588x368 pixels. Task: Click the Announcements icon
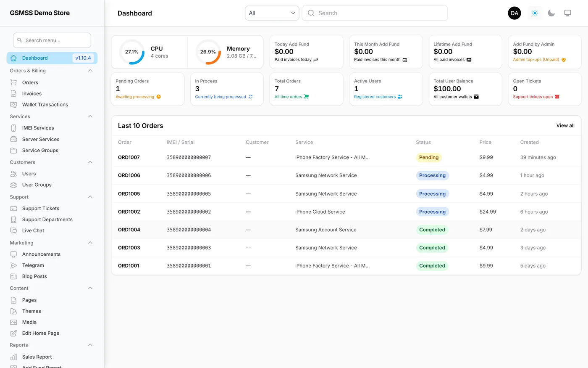[x=13, y=254]
